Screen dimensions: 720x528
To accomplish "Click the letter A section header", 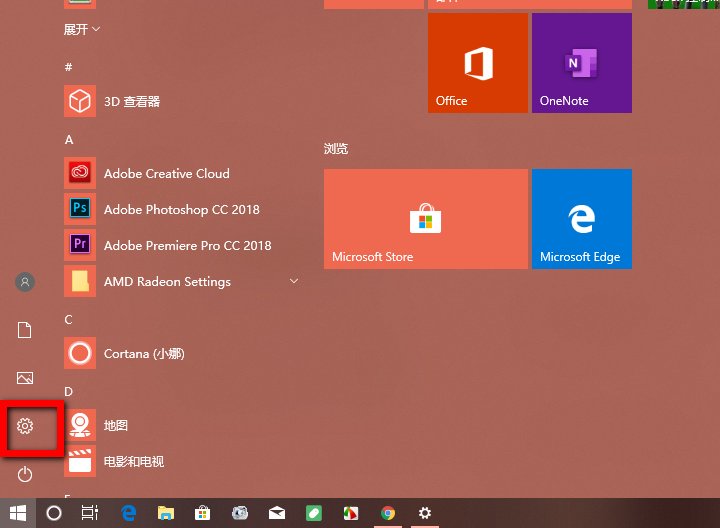I will coord(69,140).
